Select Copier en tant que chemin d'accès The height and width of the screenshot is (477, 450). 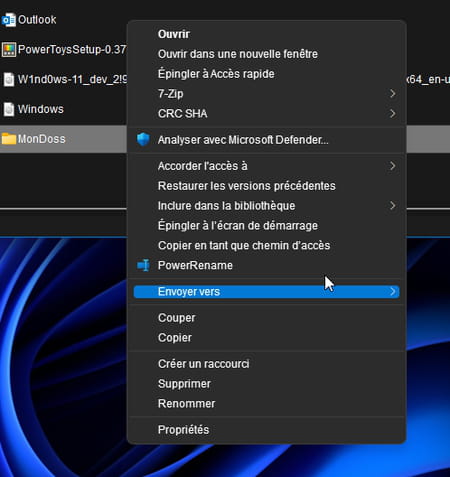[266, 245]
